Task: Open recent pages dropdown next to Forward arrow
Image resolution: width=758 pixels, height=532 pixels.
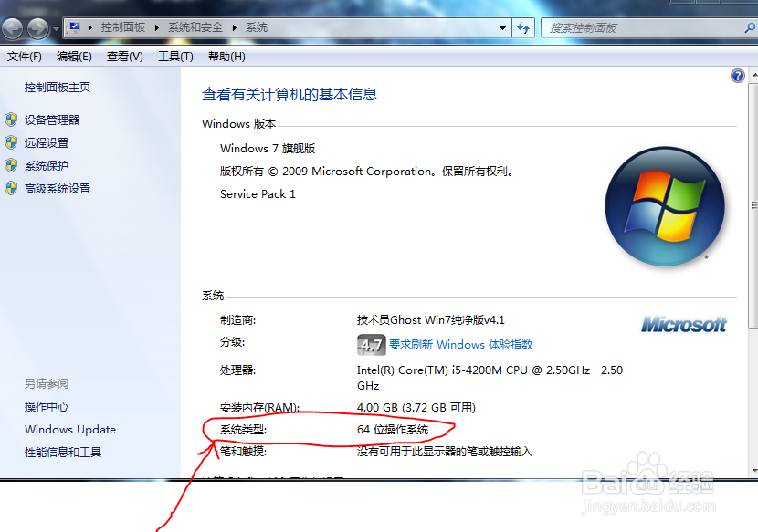Action: (x=56, y=29)
